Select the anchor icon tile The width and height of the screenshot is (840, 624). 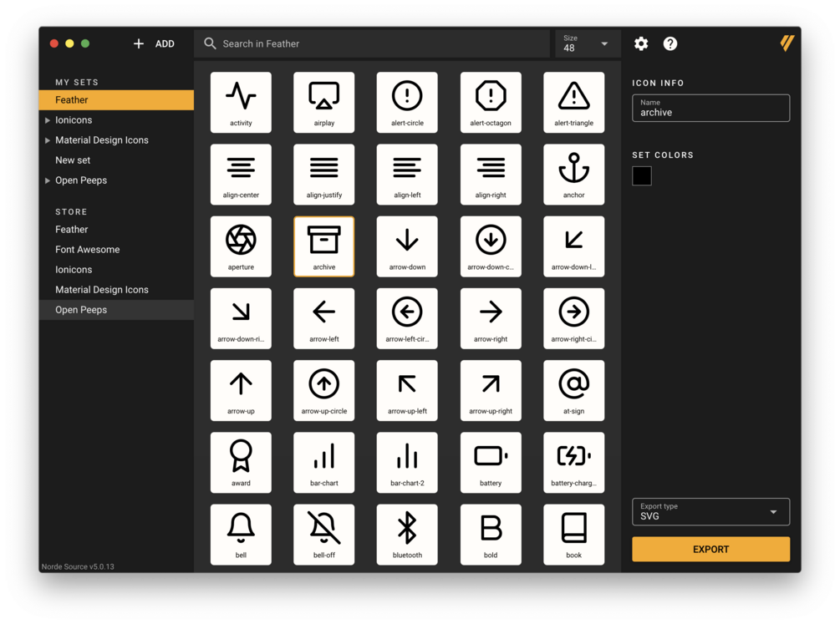[573, 174]
